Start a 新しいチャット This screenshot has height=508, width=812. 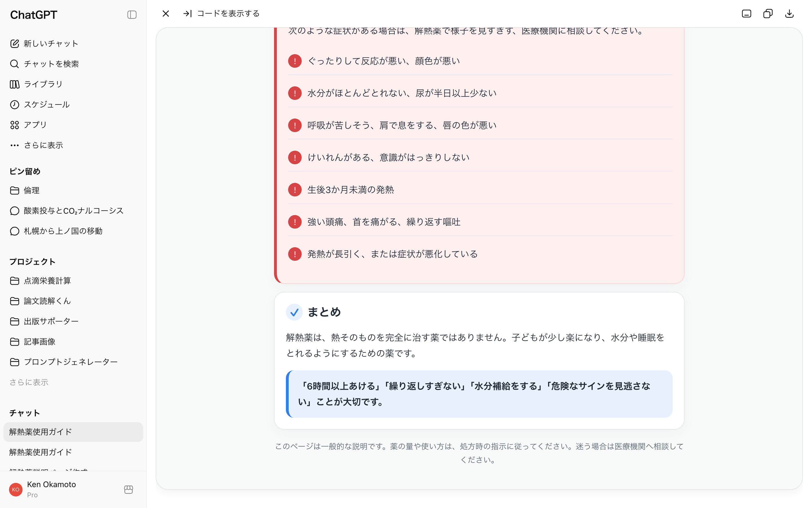point(73,44)
